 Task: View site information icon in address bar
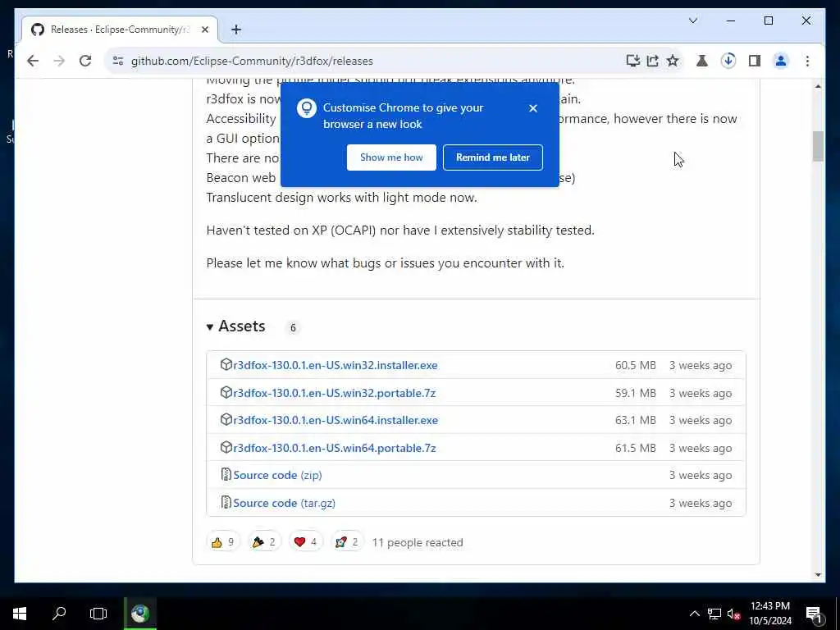click(x=118, y=61)
